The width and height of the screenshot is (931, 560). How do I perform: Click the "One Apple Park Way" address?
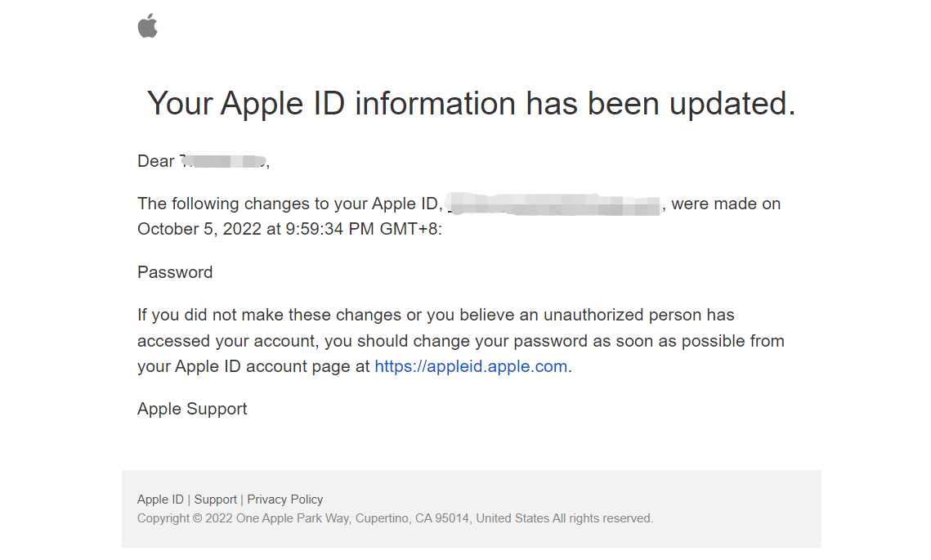pyautogui.click(x=293, y=518)
